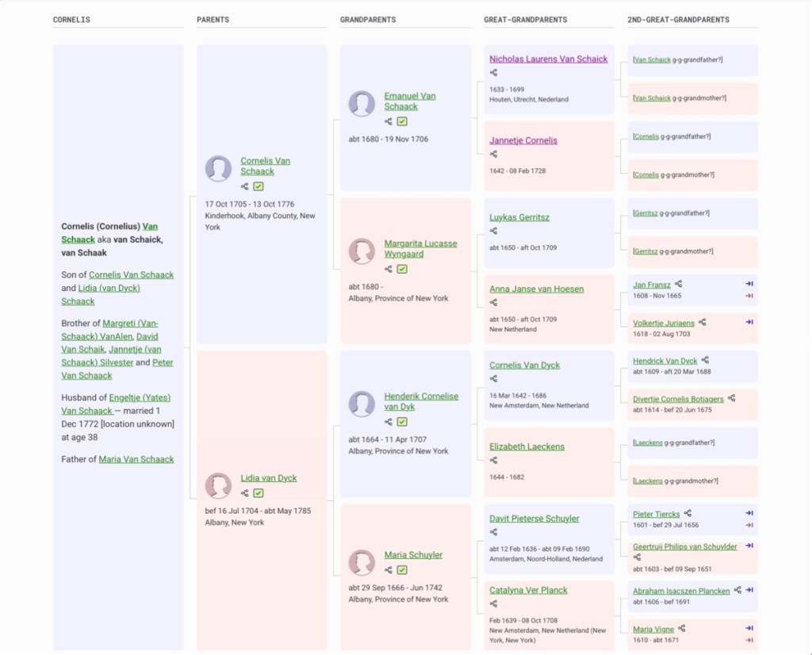This screenshot has height=655, width=812.
Task: Expand the red arrow in Jan Fransz's box
Action: click(x=749, y=296)
